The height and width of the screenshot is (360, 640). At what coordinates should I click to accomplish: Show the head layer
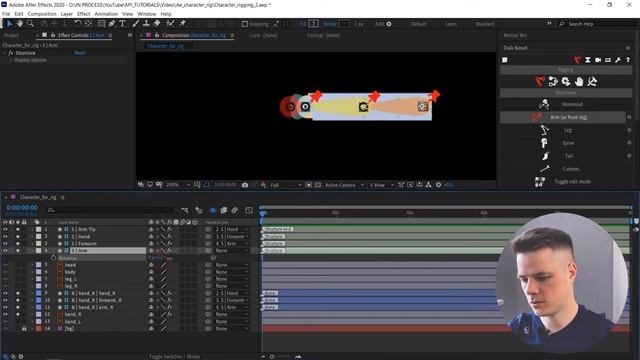tap(5, 265)
